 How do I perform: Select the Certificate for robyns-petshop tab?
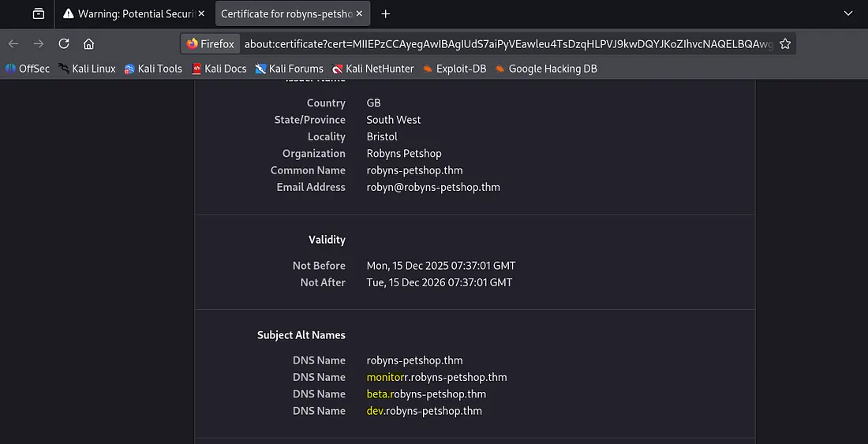285,14
